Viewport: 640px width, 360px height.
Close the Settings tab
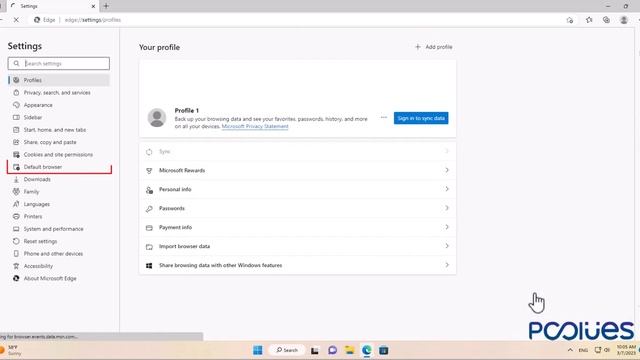93,6
